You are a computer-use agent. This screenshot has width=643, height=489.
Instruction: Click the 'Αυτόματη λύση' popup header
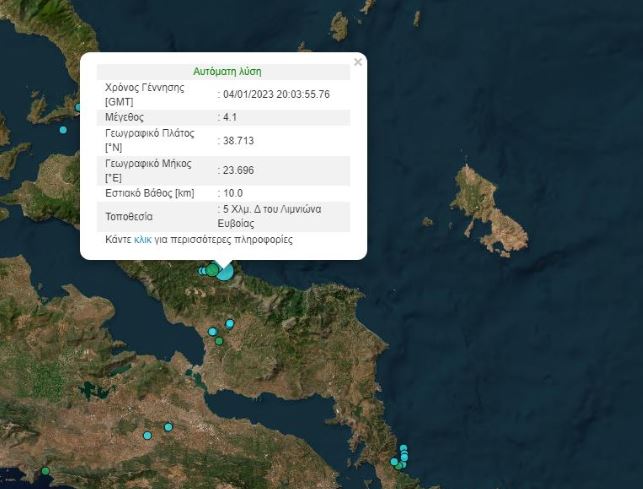pos(226,72)
